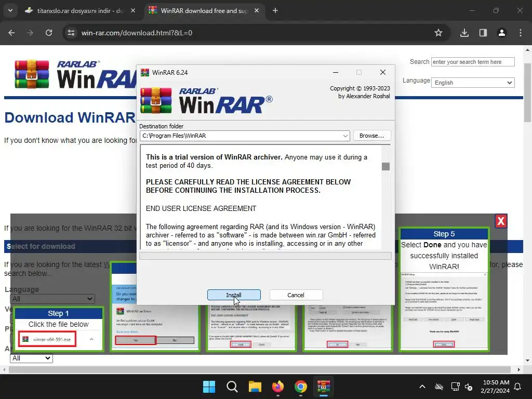Open the Language 'All' dropdown on page
Screen dimensions: 532x399
click(52, 299)
